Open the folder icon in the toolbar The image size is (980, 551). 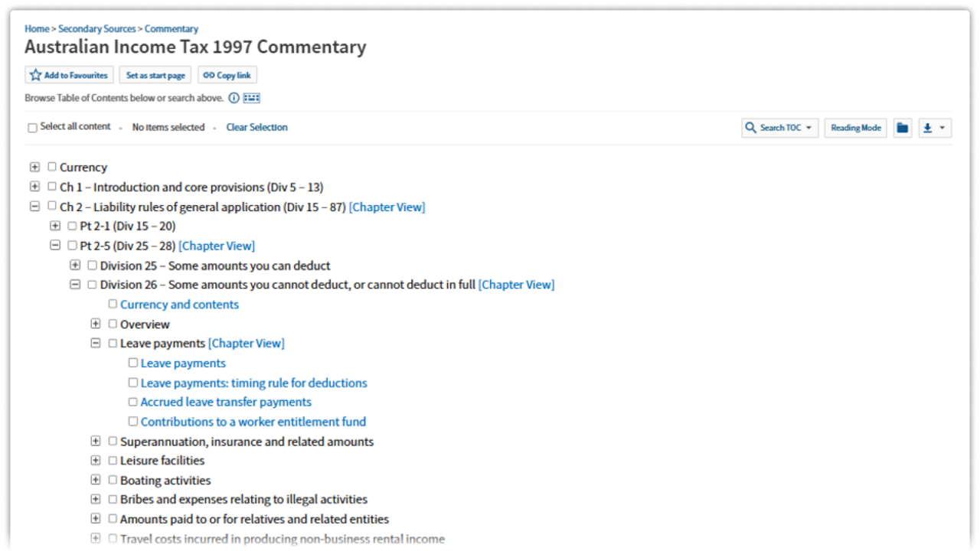(903, 128)
